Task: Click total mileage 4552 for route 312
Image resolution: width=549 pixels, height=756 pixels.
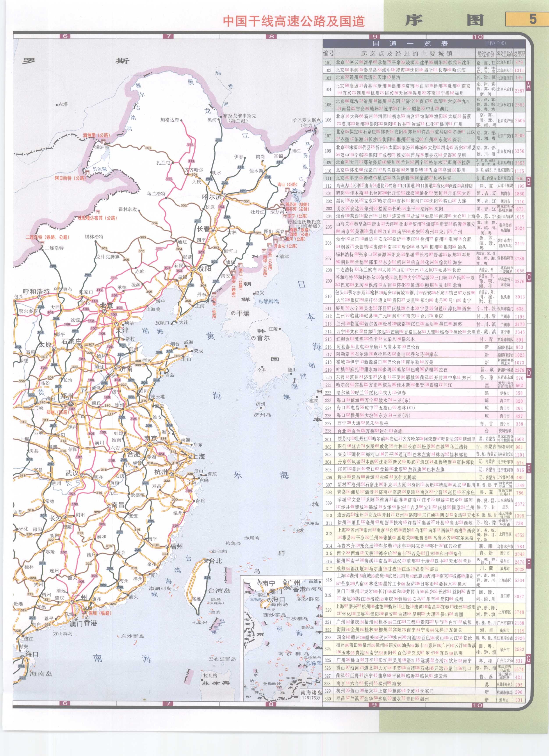Action: [519, 535]
